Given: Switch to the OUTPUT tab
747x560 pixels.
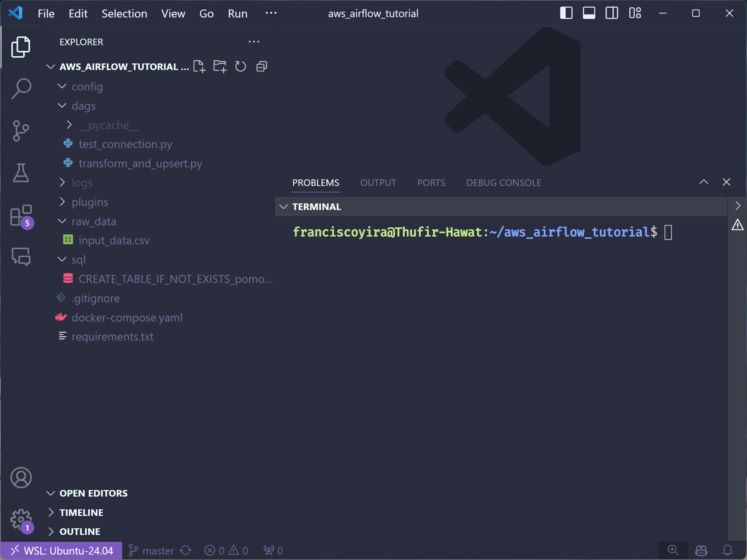Looking at the screenshot, I should coord(378,182).
